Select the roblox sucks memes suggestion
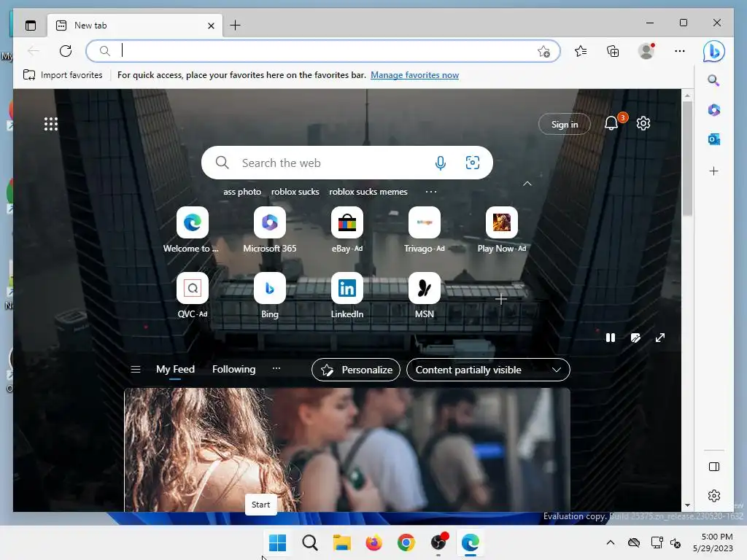This screenshot has width=747, height=560. click(368, 192)
